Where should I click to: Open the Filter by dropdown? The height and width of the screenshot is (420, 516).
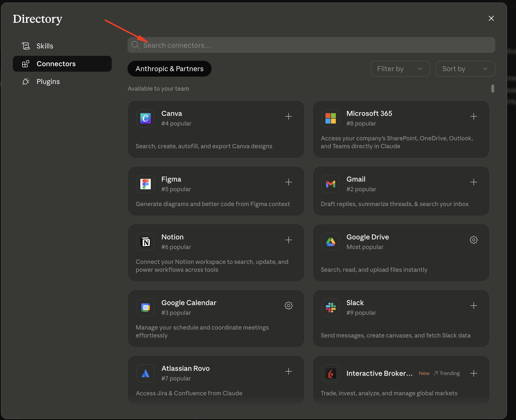coord(400,69)
